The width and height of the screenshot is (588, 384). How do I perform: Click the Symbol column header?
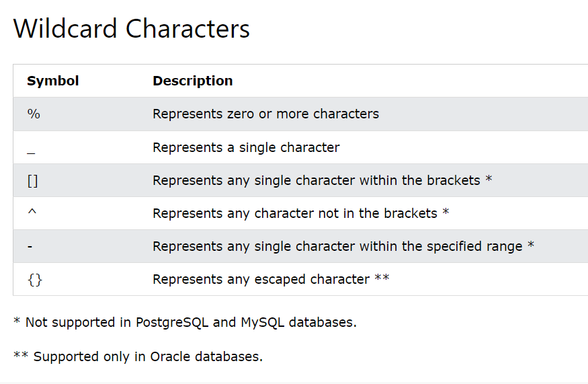[53, 81]
